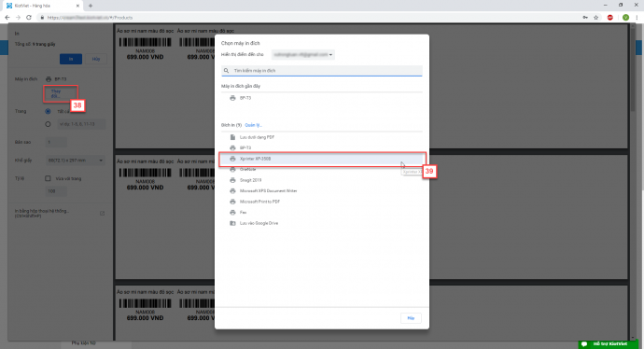
Task: Open the Khổ giấy paper size dropdown
Action: pos(76,161)
